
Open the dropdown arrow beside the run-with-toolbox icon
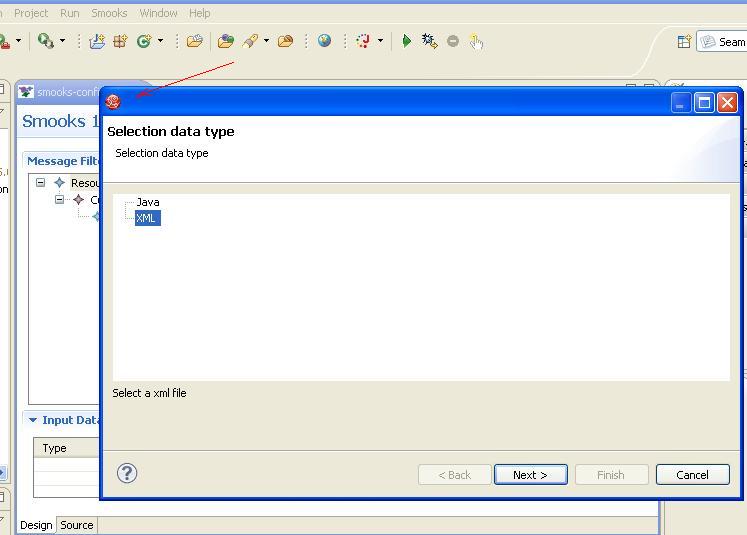(19, 40)
